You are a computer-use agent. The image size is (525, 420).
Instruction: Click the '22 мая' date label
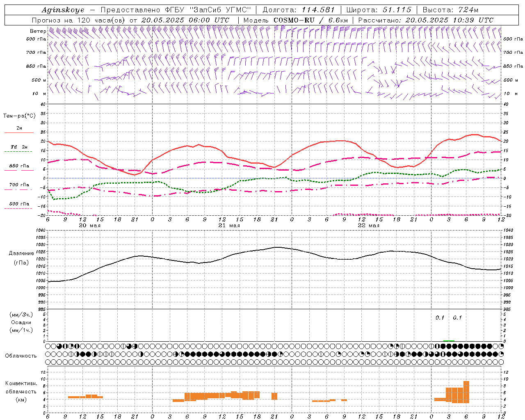point(368,226)
